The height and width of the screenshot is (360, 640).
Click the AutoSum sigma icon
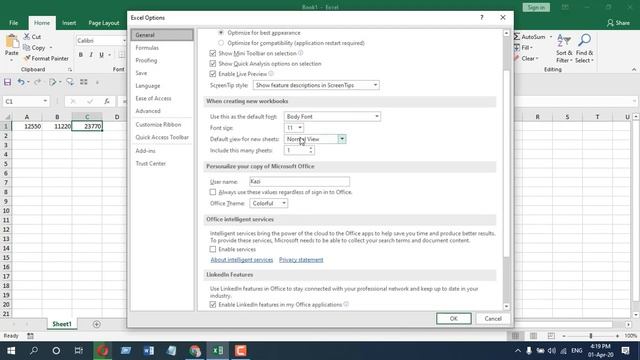[x=517, y=37]
